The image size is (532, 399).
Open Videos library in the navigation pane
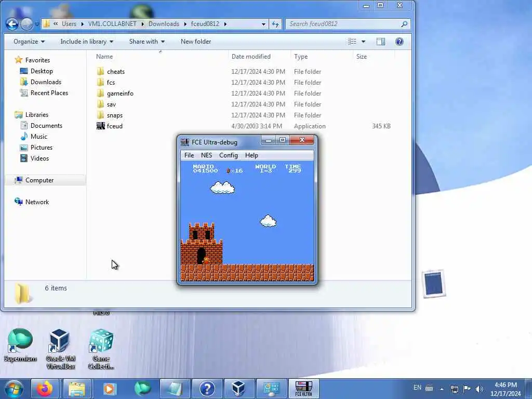coord(39,158)
